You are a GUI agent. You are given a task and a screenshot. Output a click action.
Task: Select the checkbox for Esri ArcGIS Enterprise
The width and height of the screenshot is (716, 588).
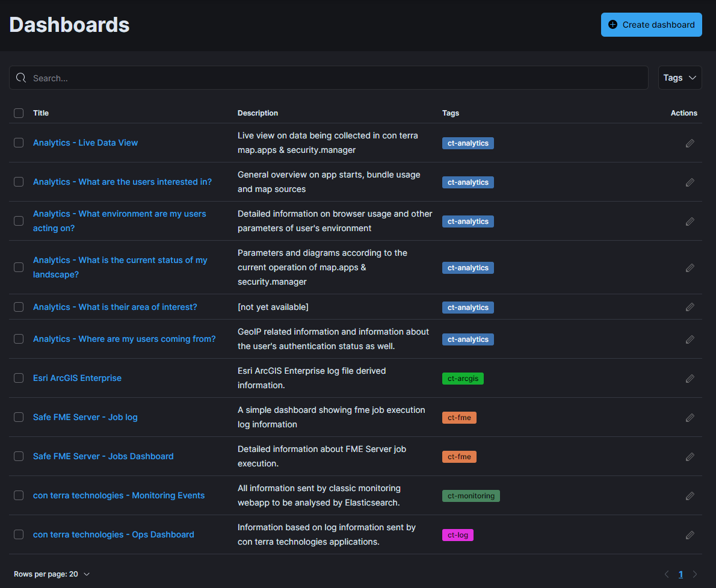(18, 379)
